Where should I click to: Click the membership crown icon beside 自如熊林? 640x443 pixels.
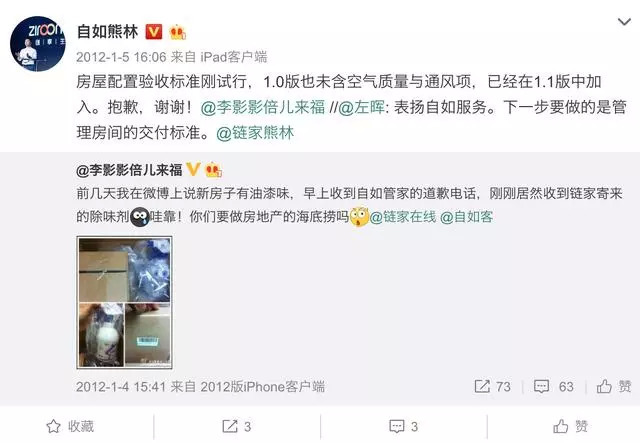(177, 32)
